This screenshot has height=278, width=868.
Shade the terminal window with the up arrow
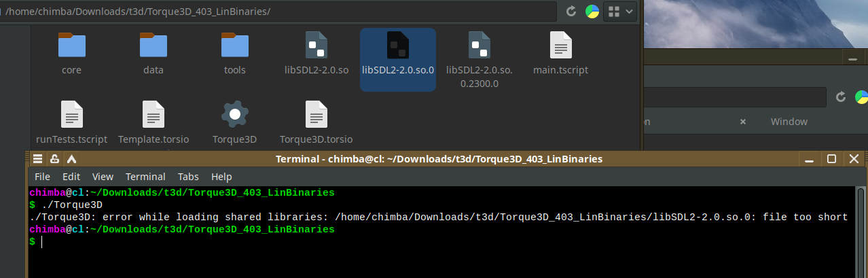tap(71, 159)
